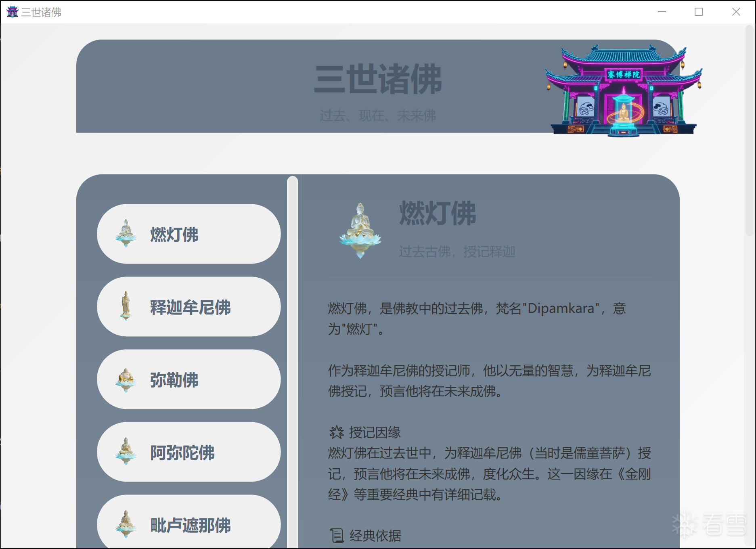756x549 pixels.
Task: Click the 三世诸佛 header title text
Action: click(378, 80)
